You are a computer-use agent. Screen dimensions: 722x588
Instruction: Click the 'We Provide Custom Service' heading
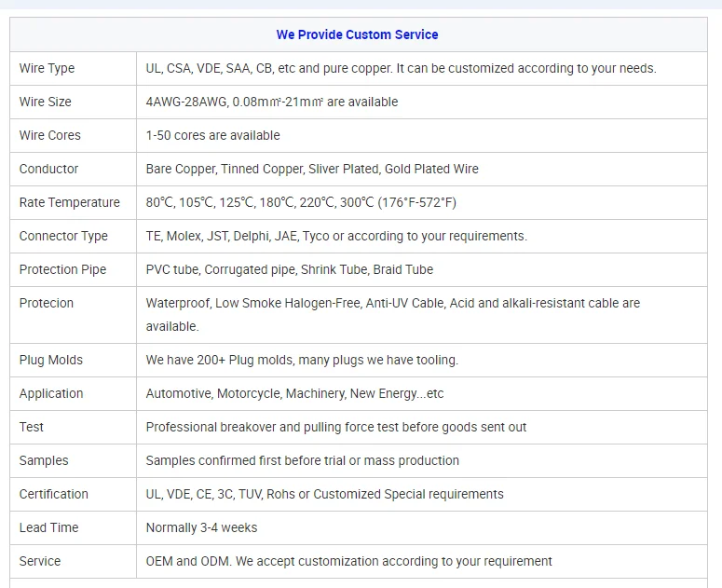(x=357, y=34)
